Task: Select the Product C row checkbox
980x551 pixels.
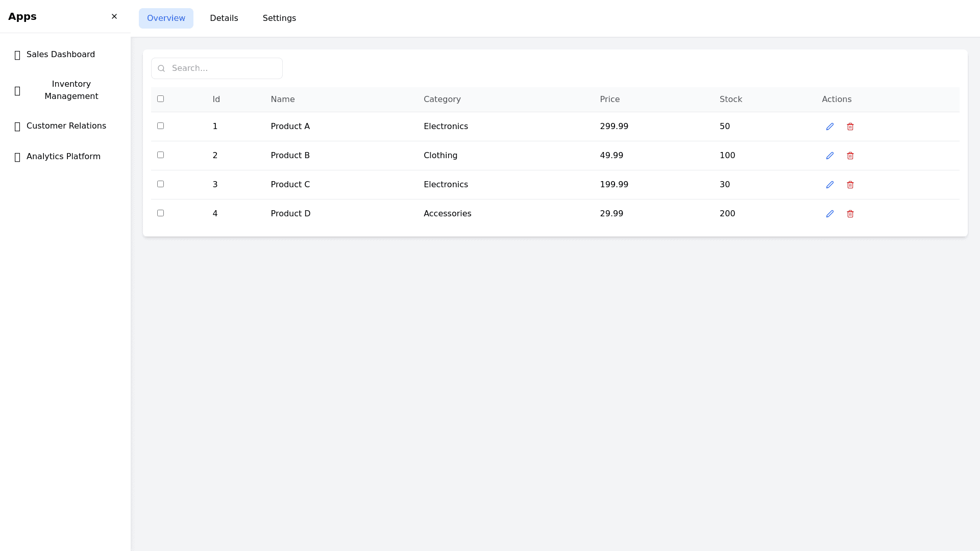Action: pyautogui.click(x=160, y=184)
